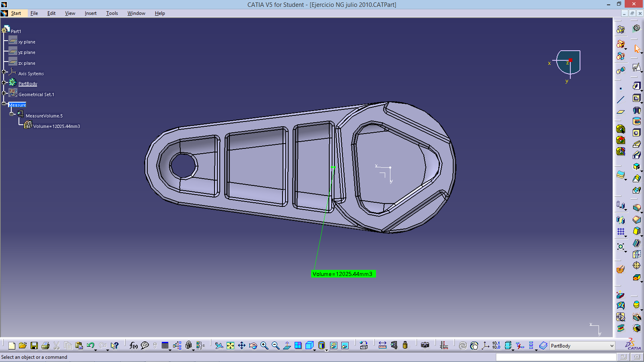The image size is (644, 362).
Task: Choose the Normal View icon
Action: pyautogui.click(x=287, y=346)
